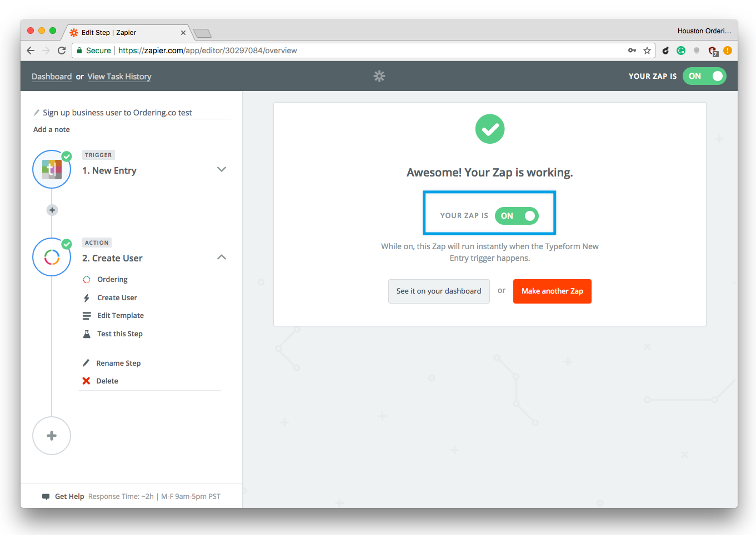Reload the Zapier editor page
756x535 pixels.
tap(62, 51)
